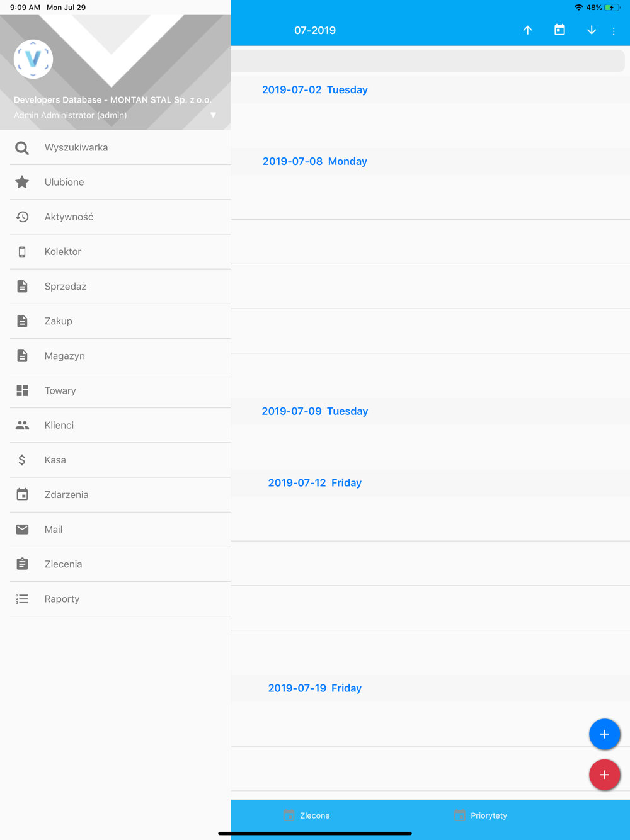This screenshot has height=840, width=630.
Task: Tap the Wi-Fi indicator in status bar
Action: [578, 8]
